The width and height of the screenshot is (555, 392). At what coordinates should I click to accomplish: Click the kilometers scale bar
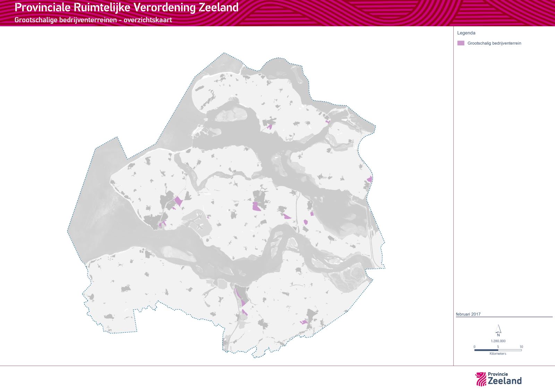[x=498, y=350]
